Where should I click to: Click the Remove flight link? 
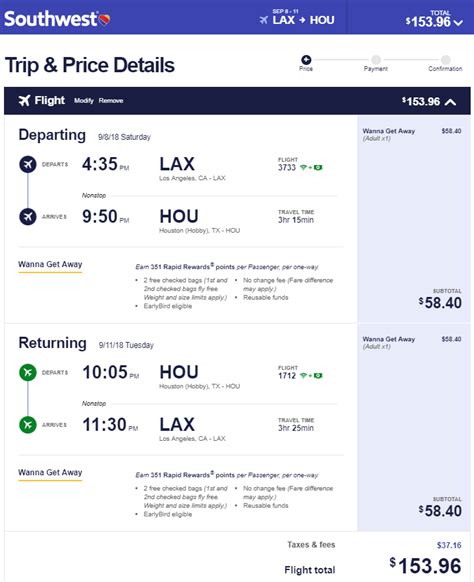coord(111,101)
